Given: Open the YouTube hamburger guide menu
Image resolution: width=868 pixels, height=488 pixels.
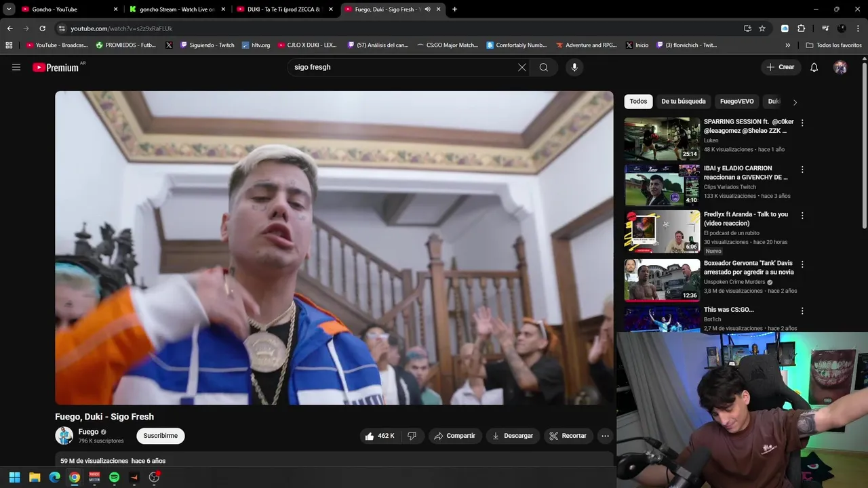Looking at the screenshot, I should pos(16,67).
